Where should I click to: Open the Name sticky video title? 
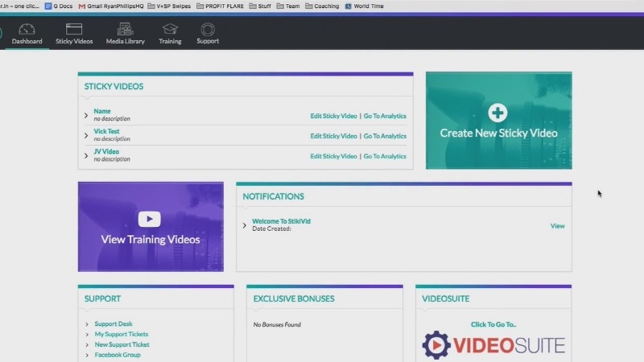click(x=102, y=111)
